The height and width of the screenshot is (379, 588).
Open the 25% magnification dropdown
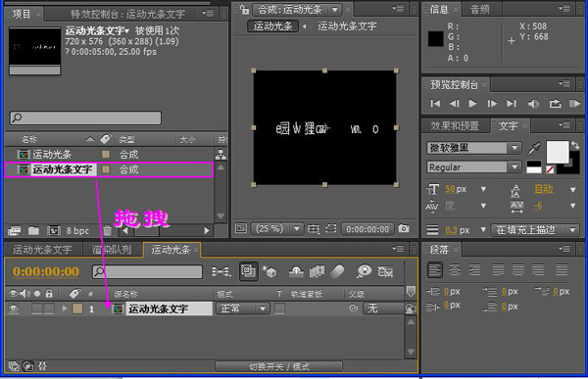pyautogui.click(x=277, y=228)
